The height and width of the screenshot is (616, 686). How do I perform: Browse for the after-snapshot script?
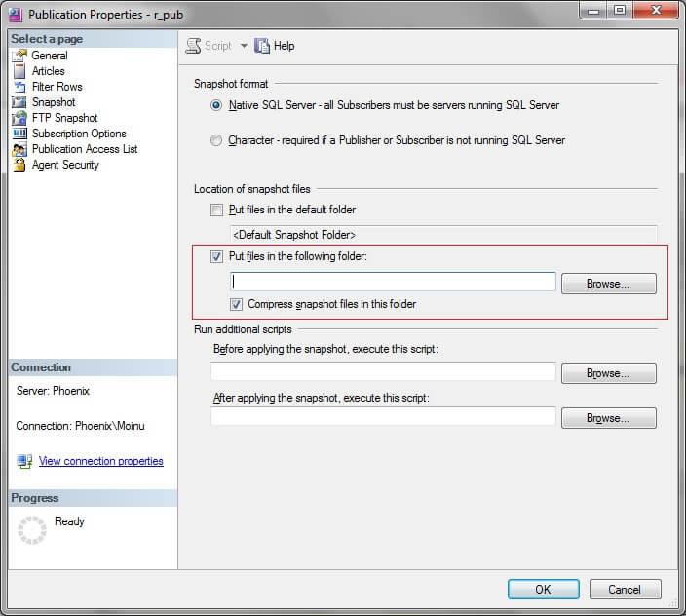[x=609, y=419]
